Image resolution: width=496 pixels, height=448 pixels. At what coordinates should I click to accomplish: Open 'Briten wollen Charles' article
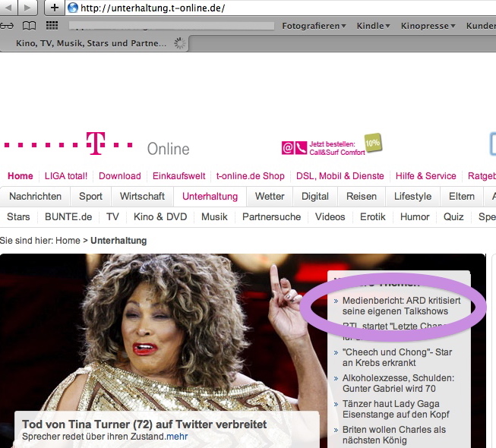pyautogui.click(x=393, y=435)
